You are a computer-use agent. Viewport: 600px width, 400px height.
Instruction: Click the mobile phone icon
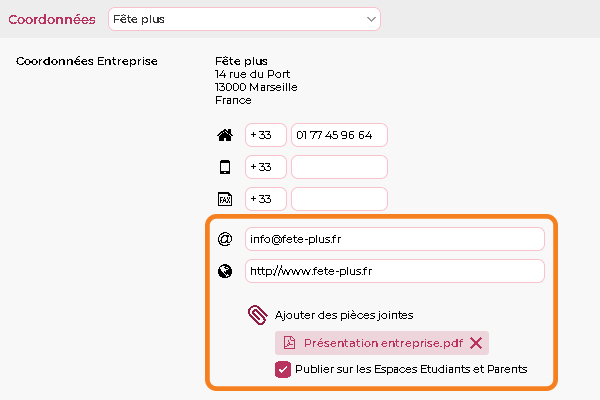[225, 167]
